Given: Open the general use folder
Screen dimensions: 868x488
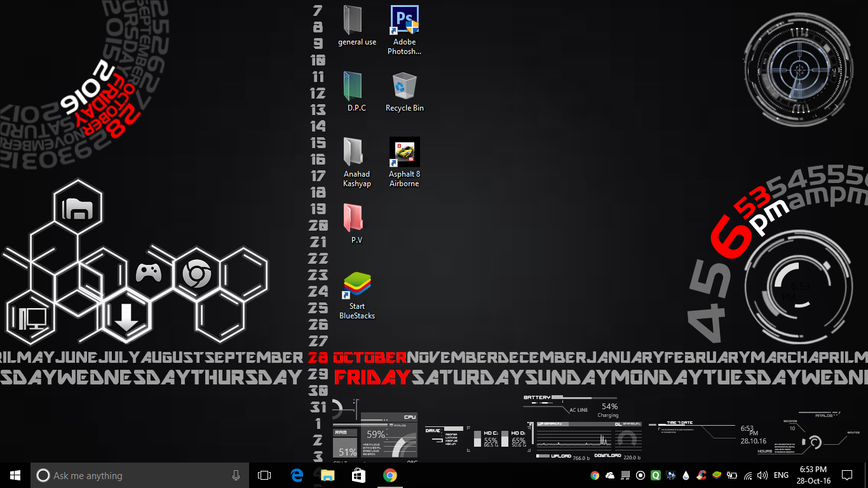Looking at the screenshot, I should pyautogui.click(x=356, y=25).
